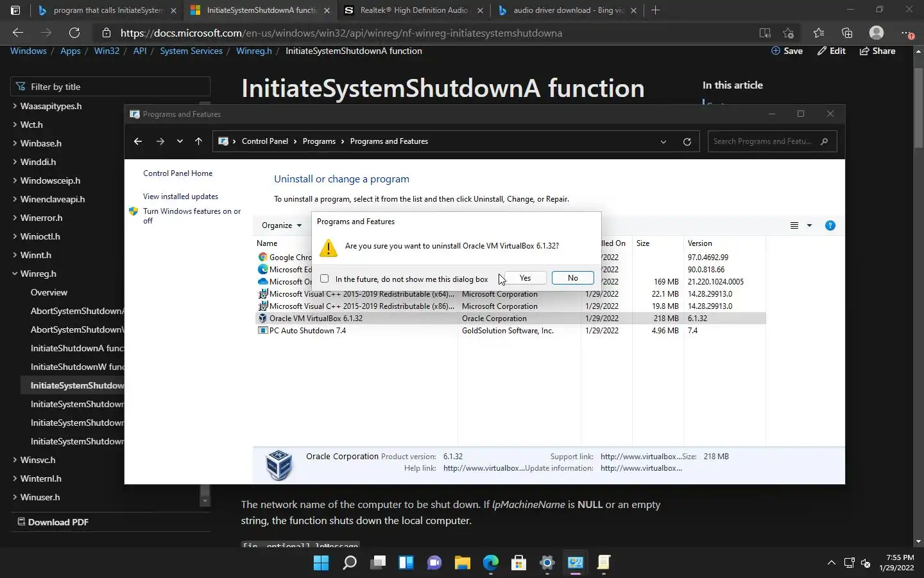Save the docs article

(x=787, y=51)
